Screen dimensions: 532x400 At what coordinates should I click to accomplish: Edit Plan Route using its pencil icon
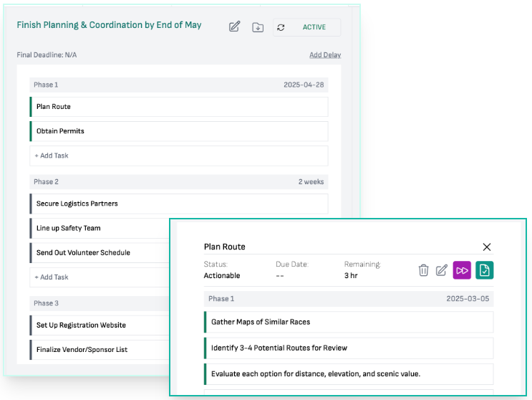click(x=442, y=270)
